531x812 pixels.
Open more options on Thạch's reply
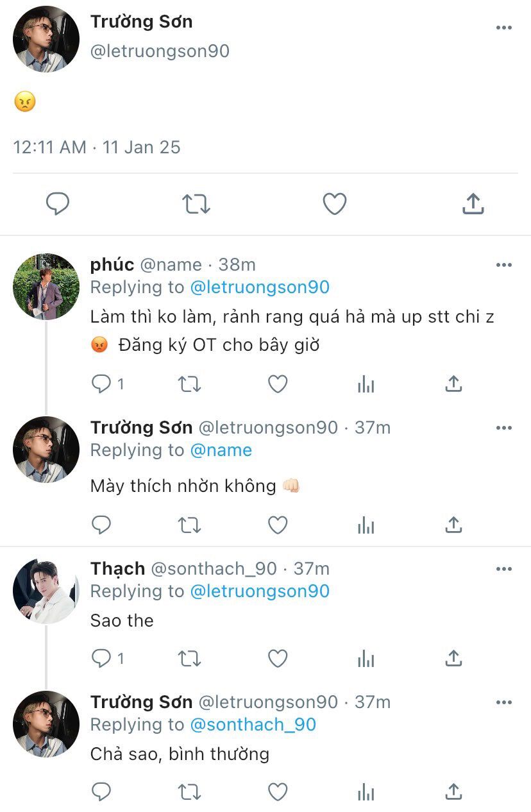coord(504,569)
